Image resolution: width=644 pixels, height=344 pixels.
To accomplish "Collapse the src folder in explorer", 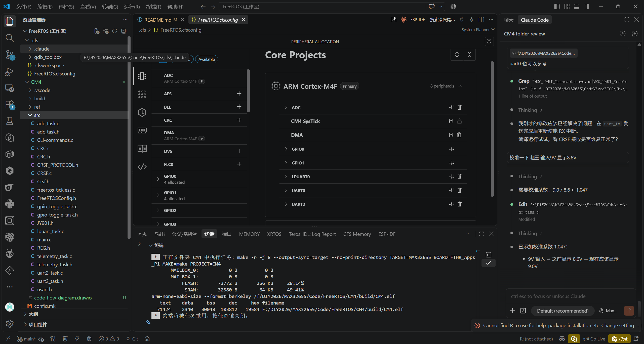I will [30, 115].
